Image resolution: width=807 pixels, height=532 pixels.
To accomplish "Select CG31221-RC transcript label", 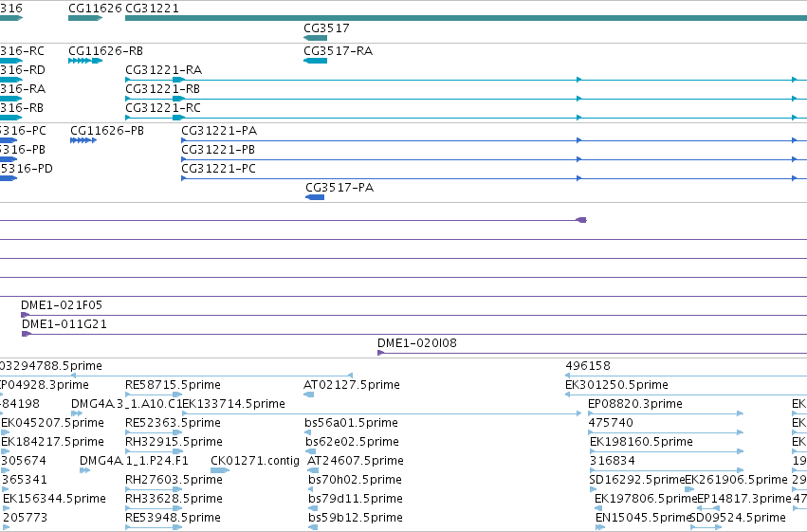I will tap(163, 107).
